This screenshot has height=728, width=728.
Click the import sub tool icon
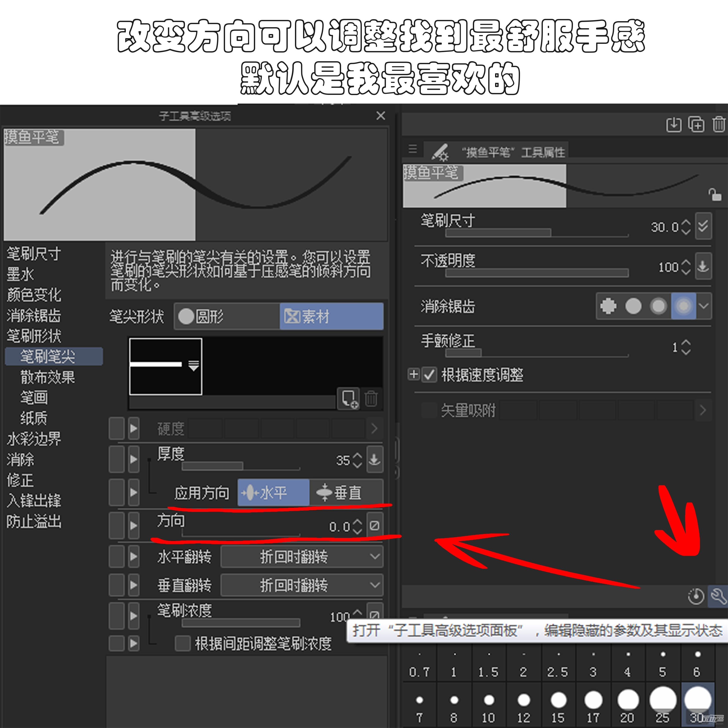tap(674, 124)
